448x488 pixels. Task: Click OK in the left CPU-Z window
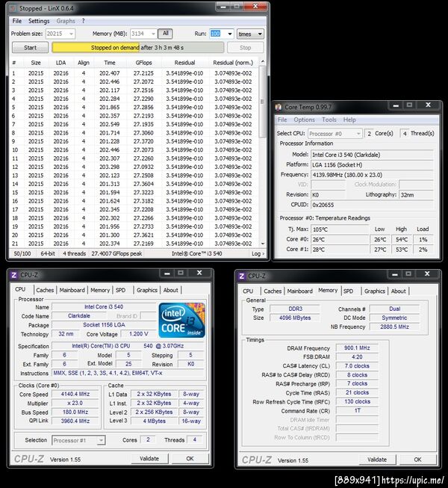[x=190, y=458]
